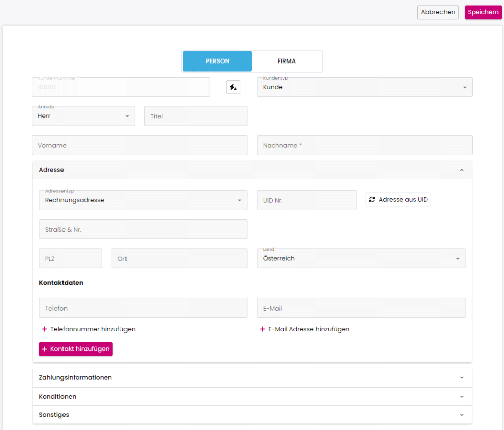This screenshot has width=504, height=430.
Task: Click plus icon beside E-Mail Adresse hinzufügen
Action: (262, 329)
